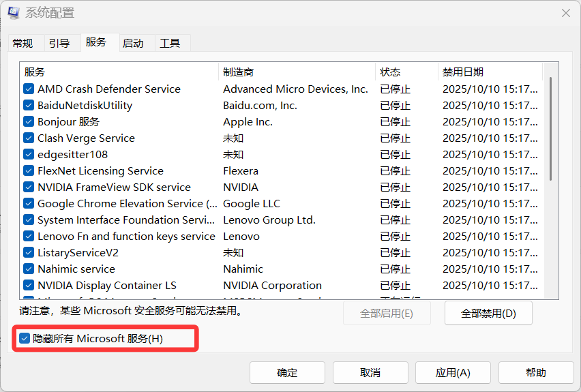The image size is (581, 392).
Task: Toggle NVIDIA Display Container LS checkbox
Action: [29, 285]
